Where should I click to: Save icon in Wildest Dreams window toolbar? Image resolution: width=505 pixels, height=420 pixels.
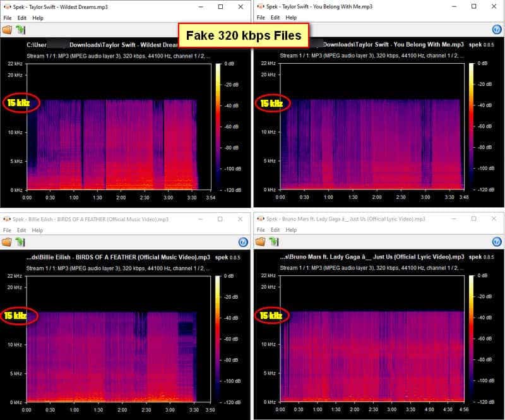pos(21,30)
